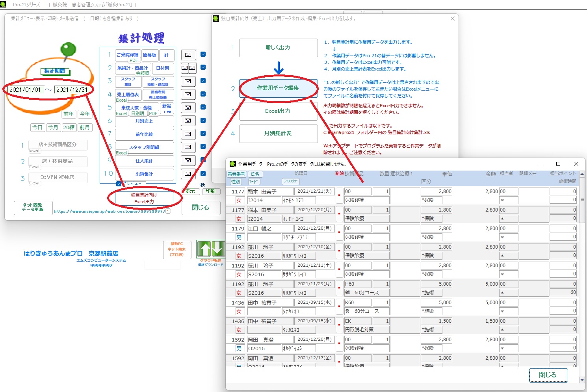Open the web_customer URL link

point(109,211)
